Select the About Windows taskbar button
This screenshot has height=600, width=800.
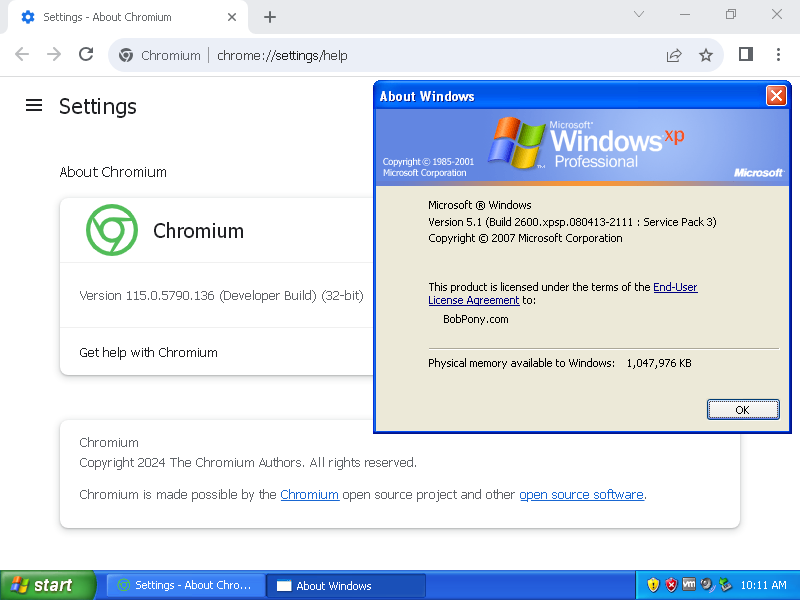pyautogui.click(x=346, y=586)
